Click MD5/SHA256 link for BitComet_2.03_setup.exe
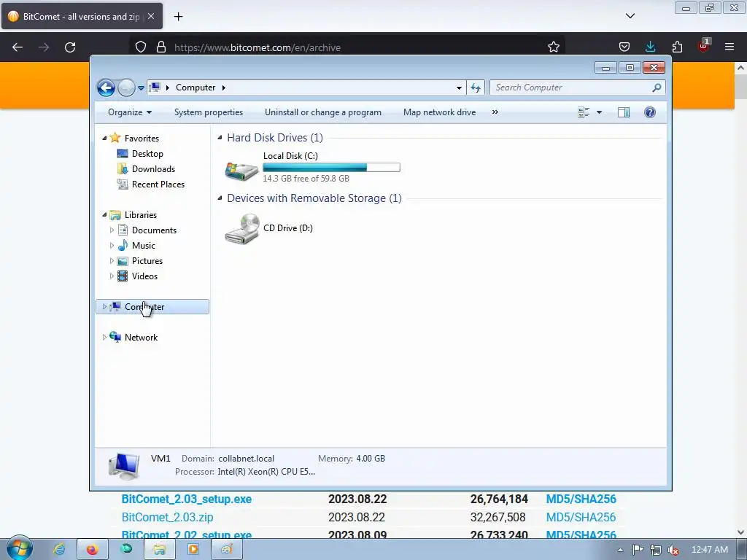The image size is (747, 560). (x=581, y=499)
